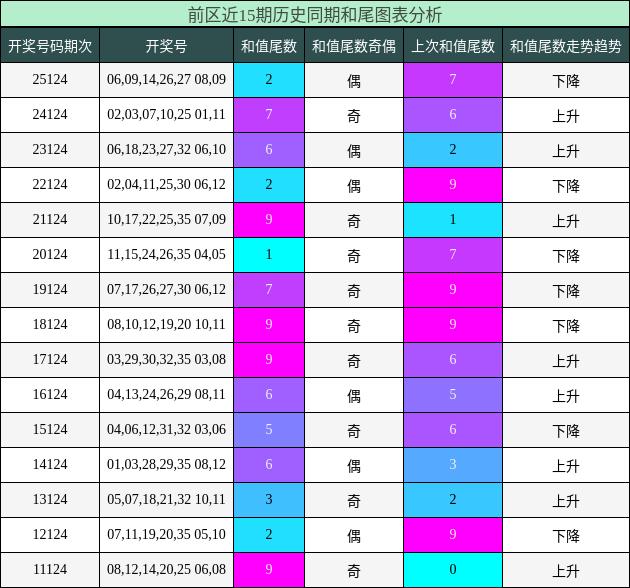Click 下降 trend cell in row 18124
This screenshot has width=630, height=588.
[566, 325]
